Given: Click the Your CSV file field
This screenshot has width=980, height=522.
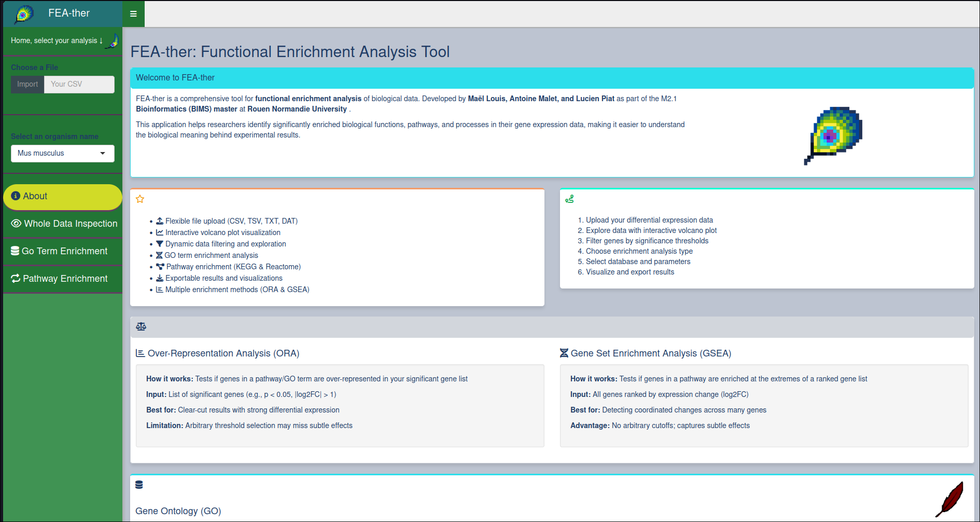Looking at the screenshot, I should tap(79, 84).
